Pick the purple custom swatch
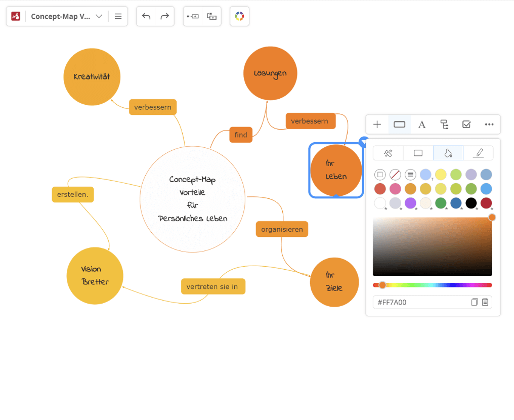The image size is (514, 420). click(x=410, y=203)
